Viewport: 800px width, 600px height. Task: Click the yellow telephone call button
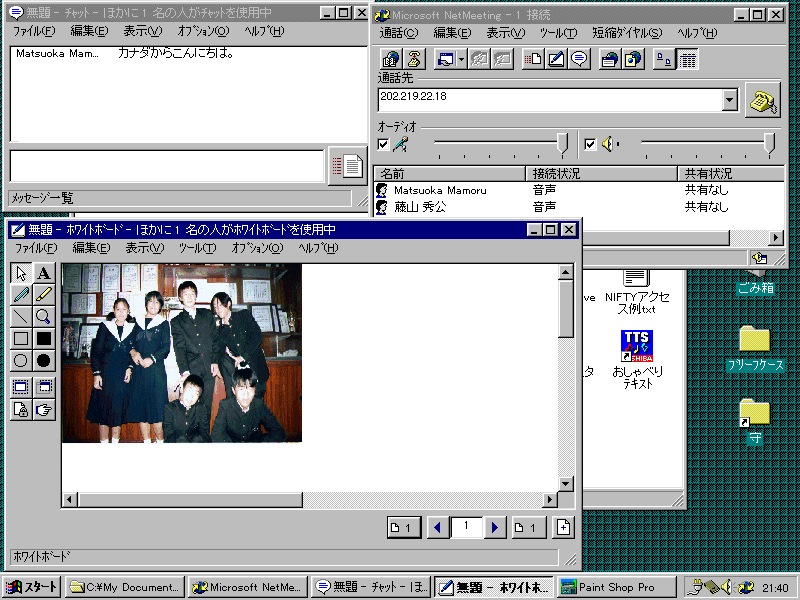click(x=763, y=100)
